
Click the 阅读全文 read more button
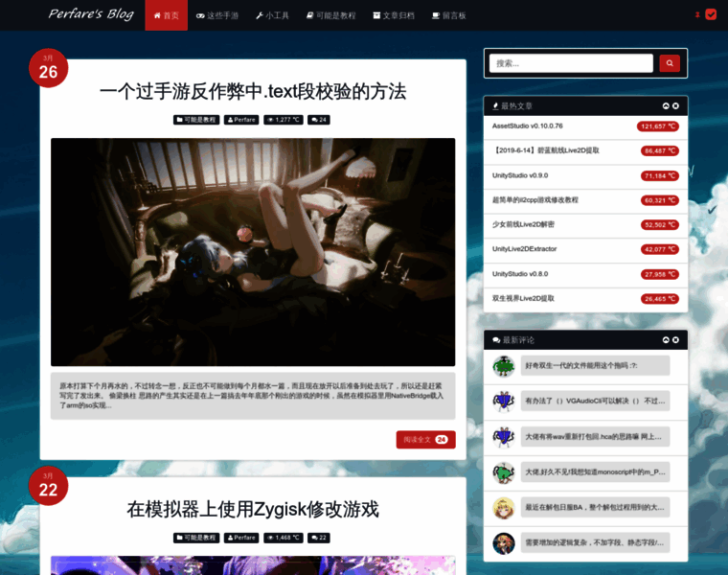click(x=425, y=440)
